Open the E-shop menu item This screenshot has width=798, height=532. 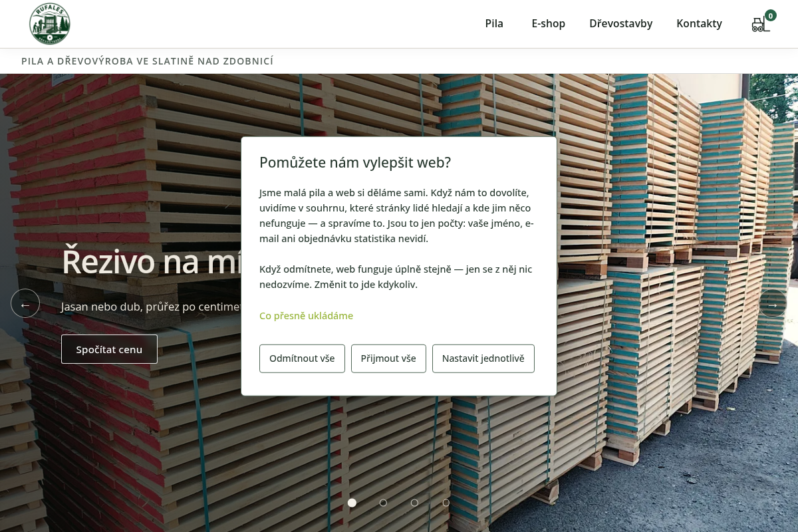point(549,24)
